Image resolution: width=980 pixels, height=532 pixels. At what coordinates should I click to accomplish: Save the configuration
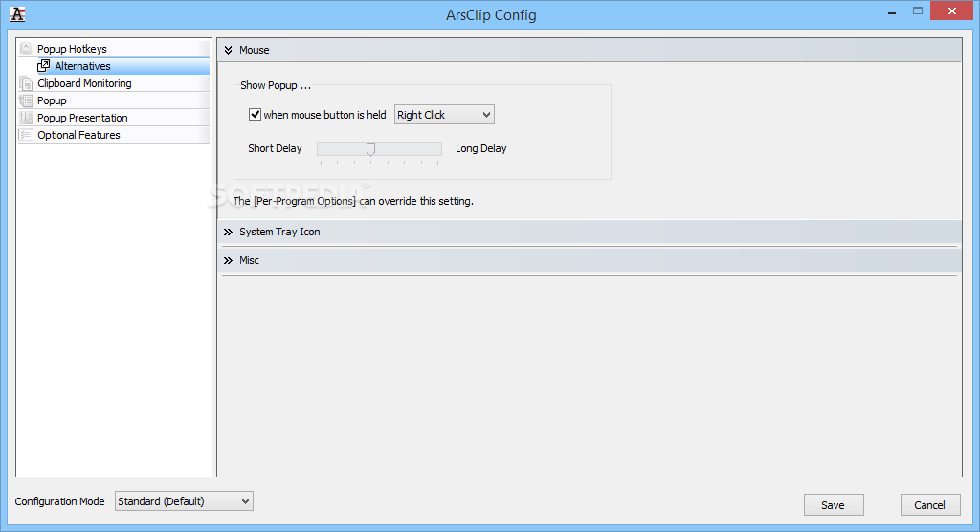tap(834, 505)
